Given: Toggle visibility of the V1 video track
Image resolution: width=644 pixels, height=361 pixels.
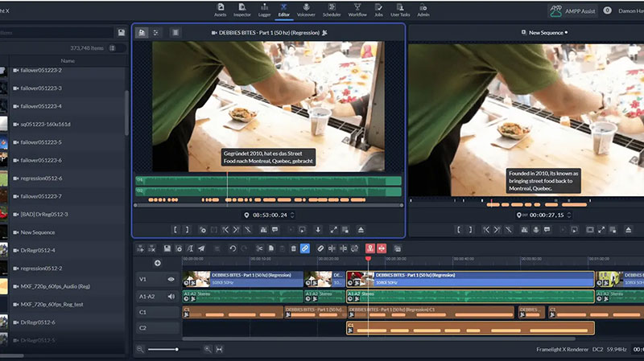Looking at the screenshot, I should click(x=171, y=279).
